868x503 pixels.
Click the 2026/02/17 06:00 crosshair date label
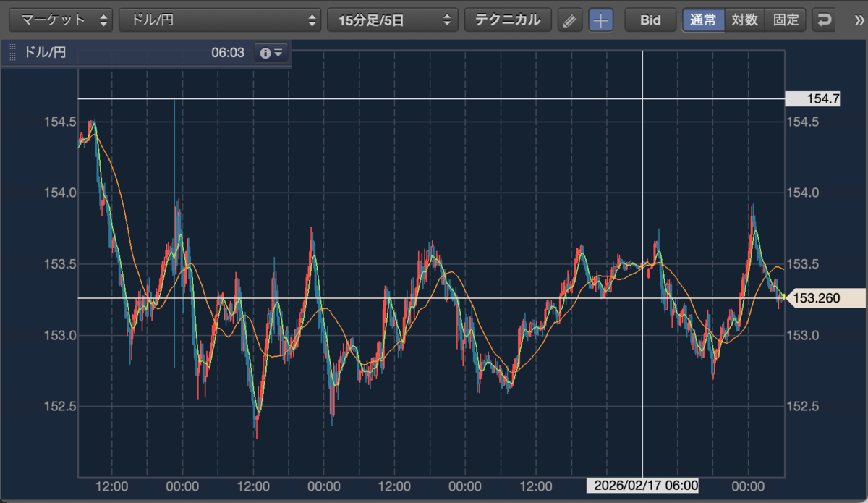(643, 486)
